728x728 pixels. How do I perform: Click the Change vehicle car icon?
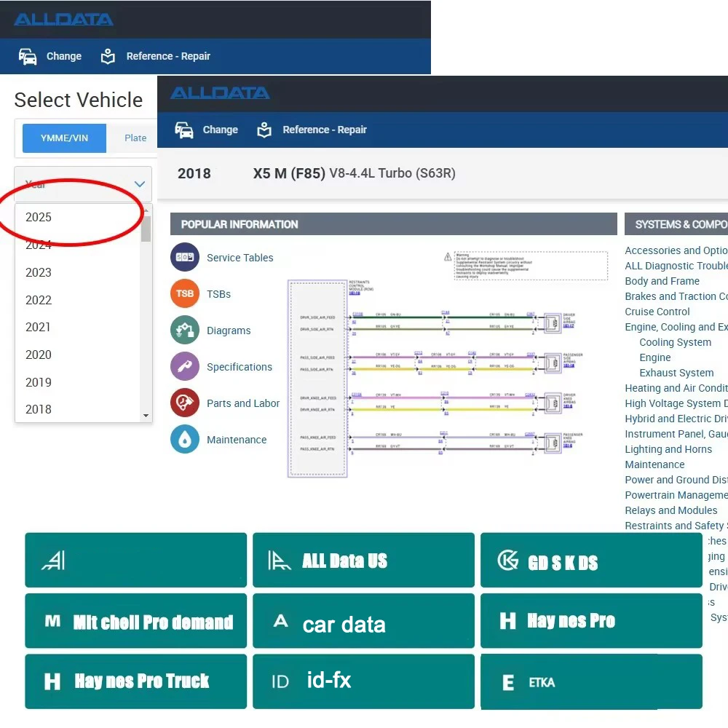tap(185, 130)
